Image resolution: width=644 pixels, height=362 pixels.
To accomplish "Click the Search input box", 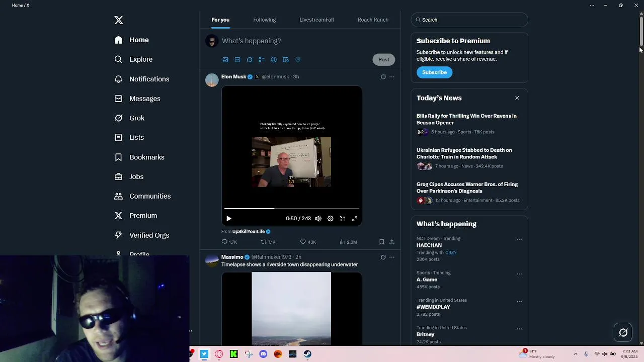I will (x=469, y=20).
